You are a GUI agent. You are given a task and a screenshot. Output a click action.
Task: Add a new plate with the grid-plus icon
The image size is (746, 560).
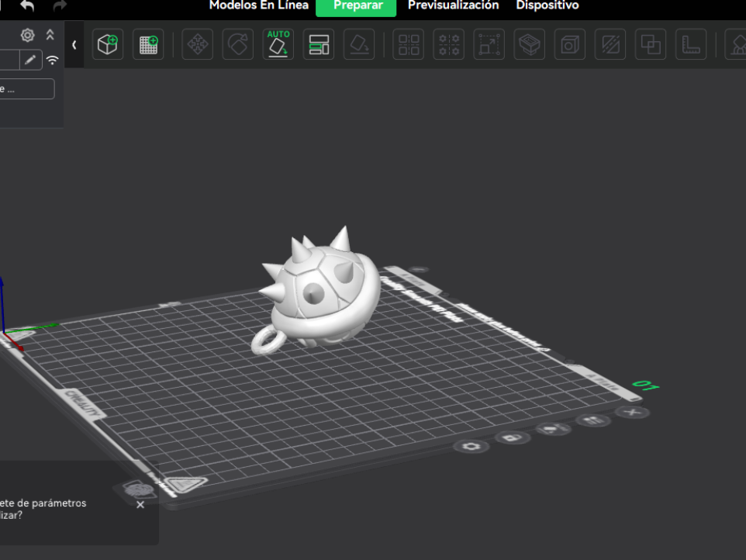pyautogui.click(x=148, y=44)
